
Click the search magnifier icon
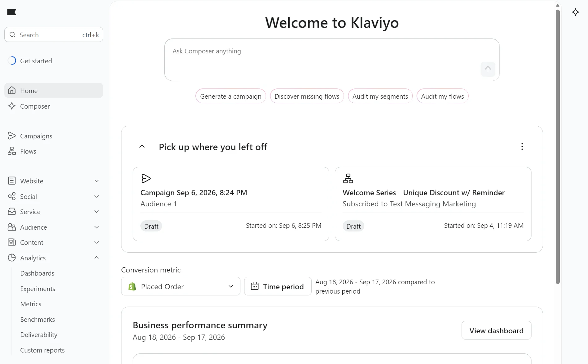pyautogui.click(x=12, y=35)
